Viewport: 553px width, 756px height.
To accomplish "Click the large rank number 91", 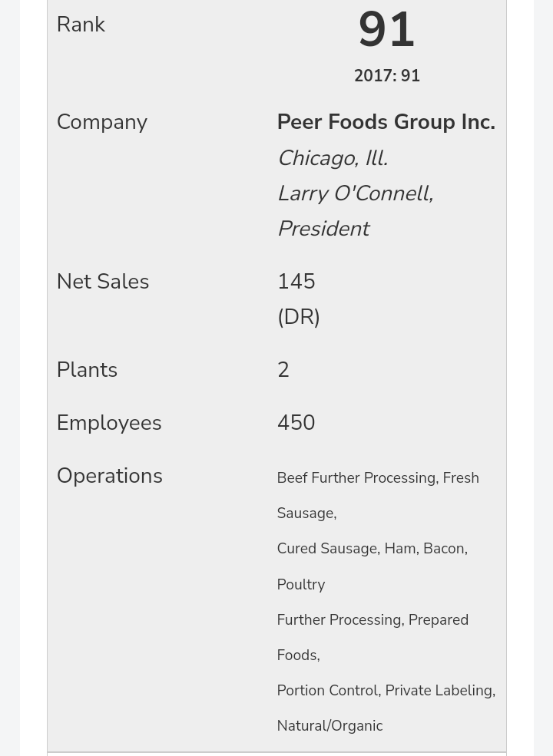I will coord(386,31).
